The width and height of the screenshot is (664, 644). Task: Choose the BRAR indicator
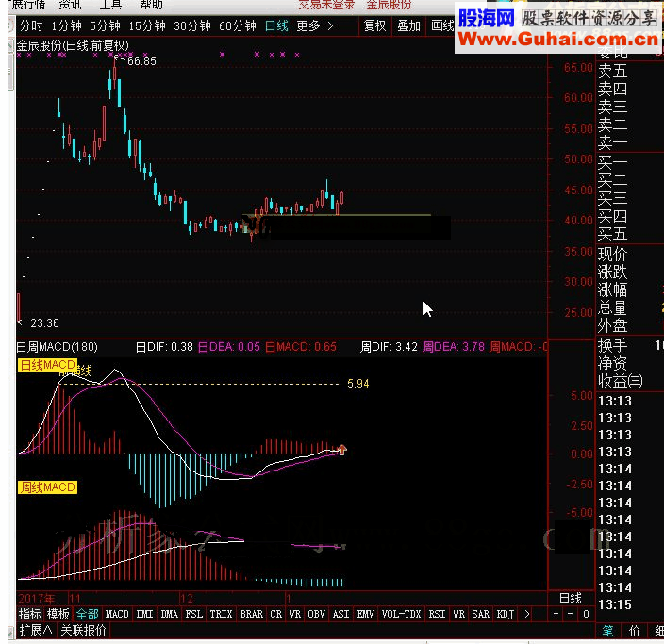click(252, 614)
